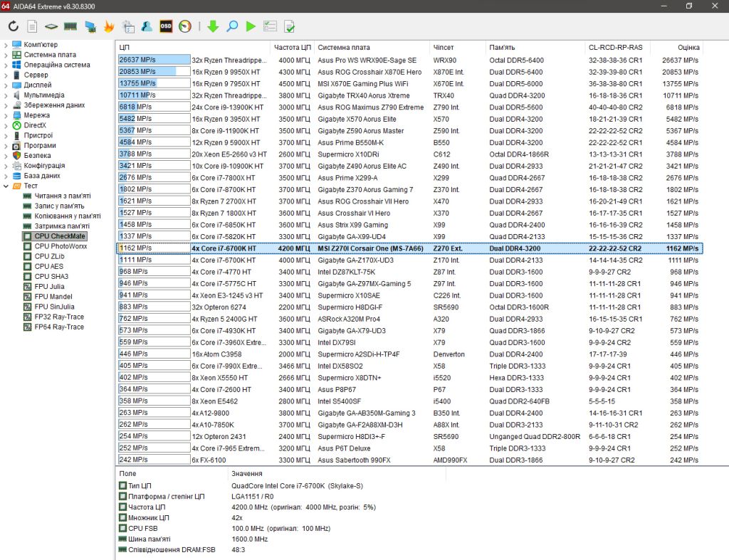
Task: Click the document with green checkmark icon
Action: [x=289, y=26]
